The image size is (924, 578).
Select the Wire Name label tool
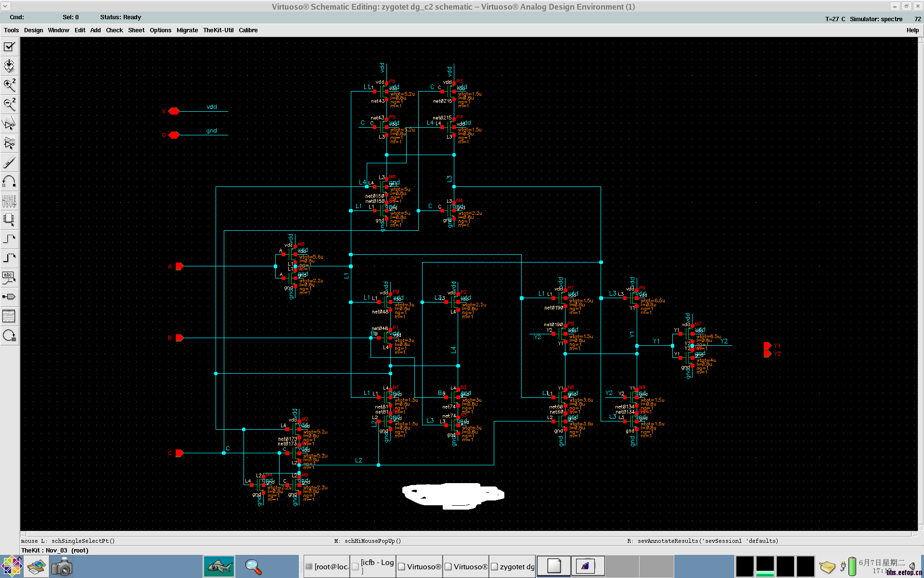(9, 277)
